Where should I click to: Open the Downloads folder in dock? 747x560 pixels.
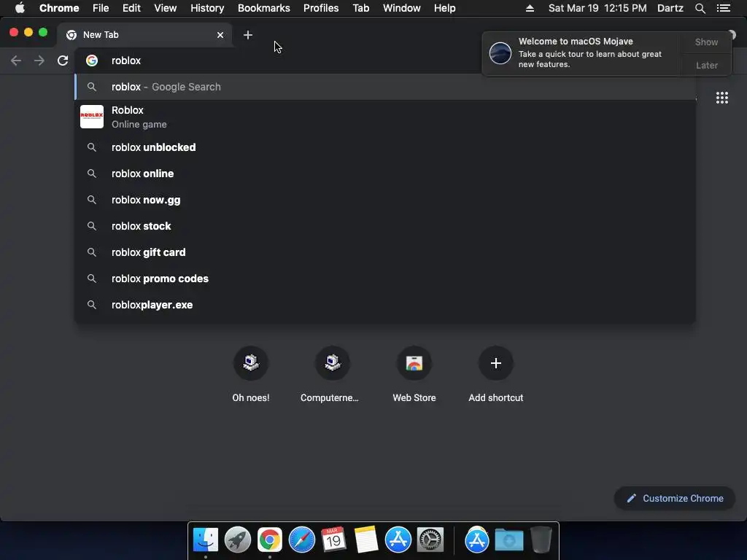click(x=508, y=540)
